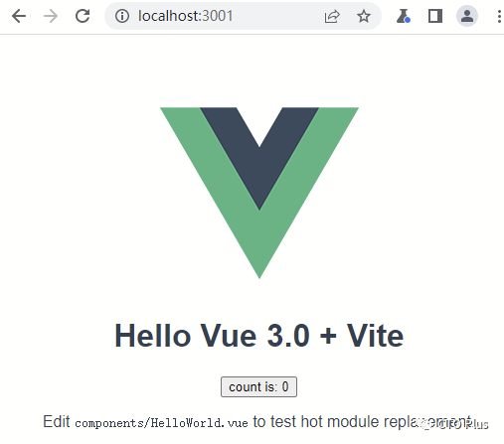Go back using the browser back arrow

[19, 16]
